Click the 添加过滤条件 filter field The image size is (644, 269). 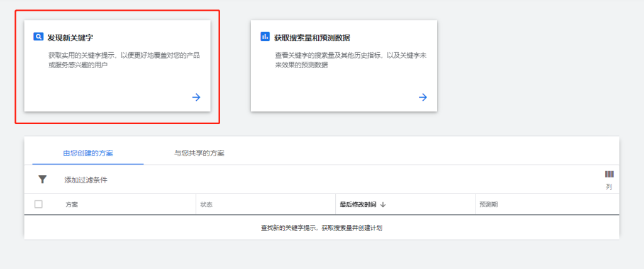coord(86,180)
